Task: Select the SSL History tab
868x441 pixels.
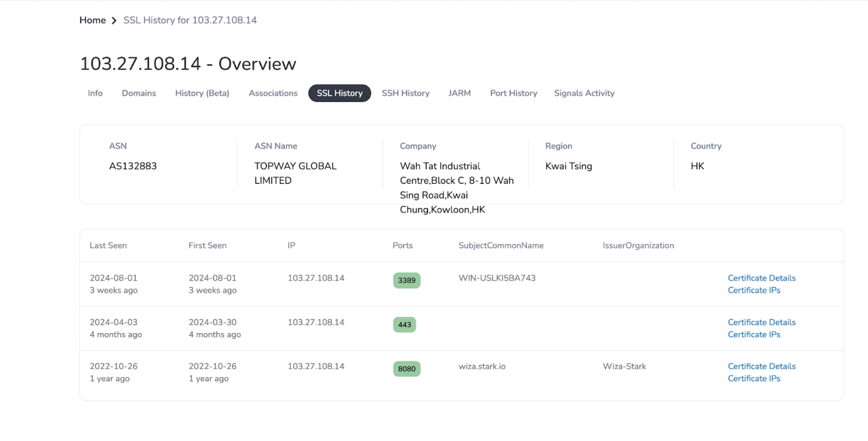Action: tap(339, 93)
